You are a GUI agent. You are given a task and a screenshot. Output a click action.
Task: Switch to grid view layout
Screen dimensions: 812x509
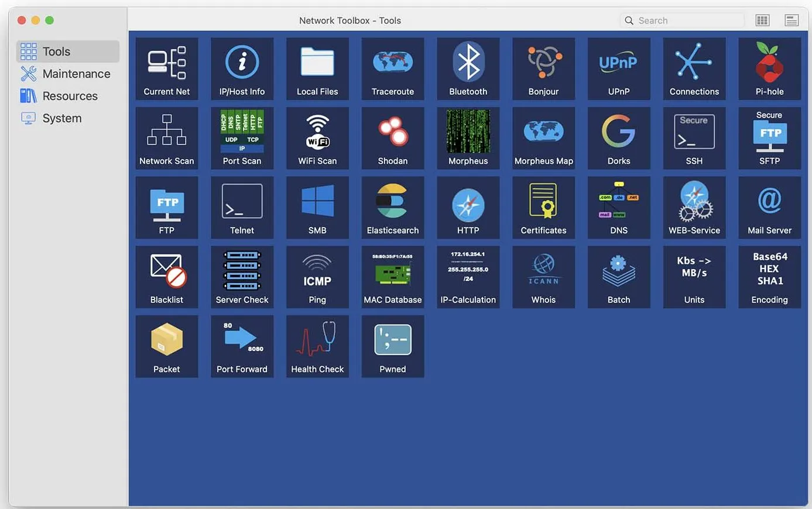point(762,19)
